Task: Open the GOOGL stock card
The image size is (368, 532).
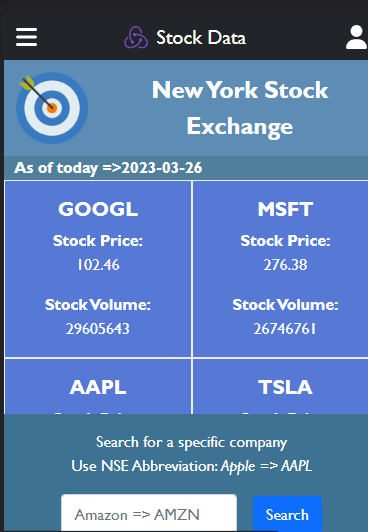Action: pos(98,269)
